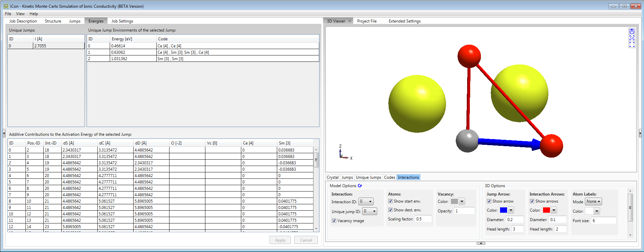The image size is (644, 252).
Task: Click the Int.-ID column header
Action: tap(52, 143)
